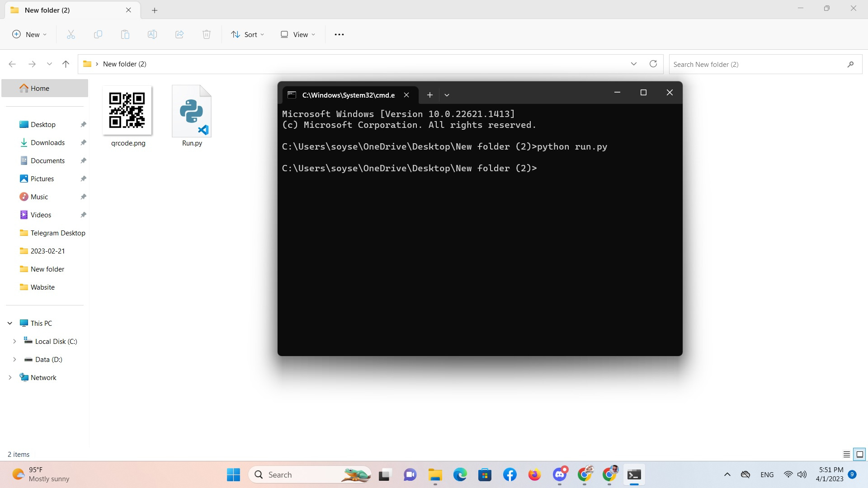Click the ENG language indicator
868x488 pixels.
(767, 474)
